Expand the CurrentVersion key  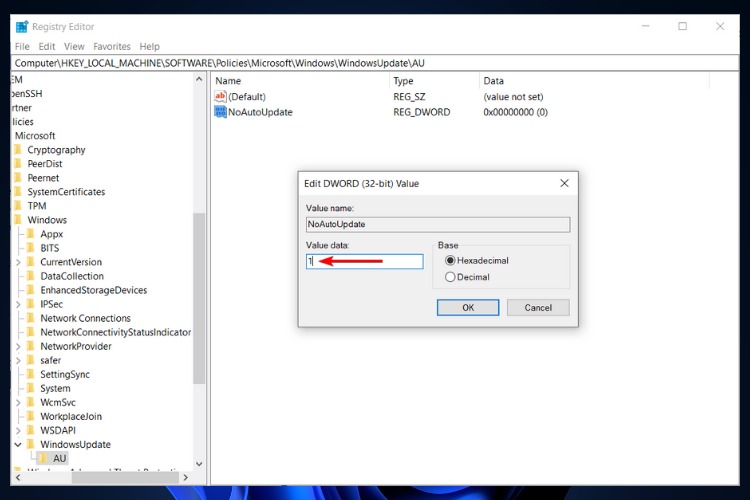tap(18, 262)
